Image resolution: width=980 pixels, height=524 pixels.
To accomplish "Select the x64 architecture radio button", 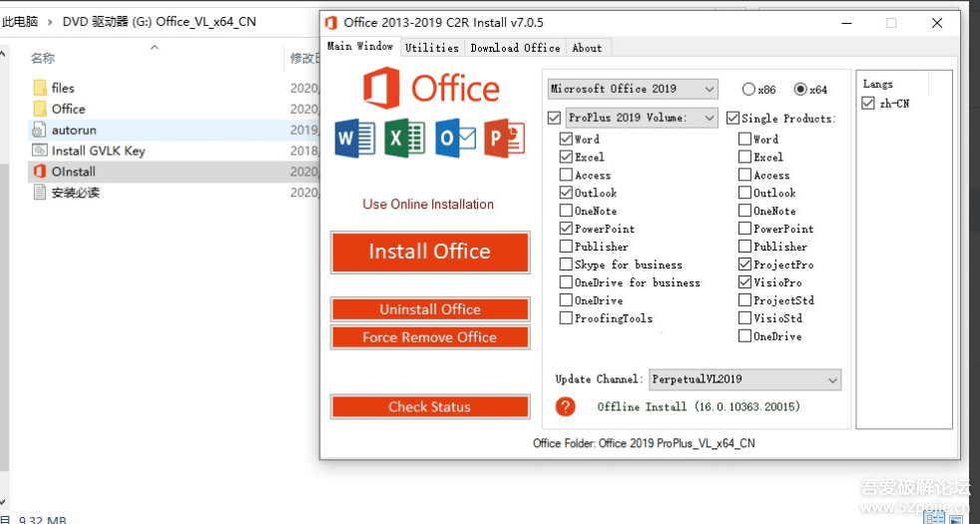I will 800,90.
